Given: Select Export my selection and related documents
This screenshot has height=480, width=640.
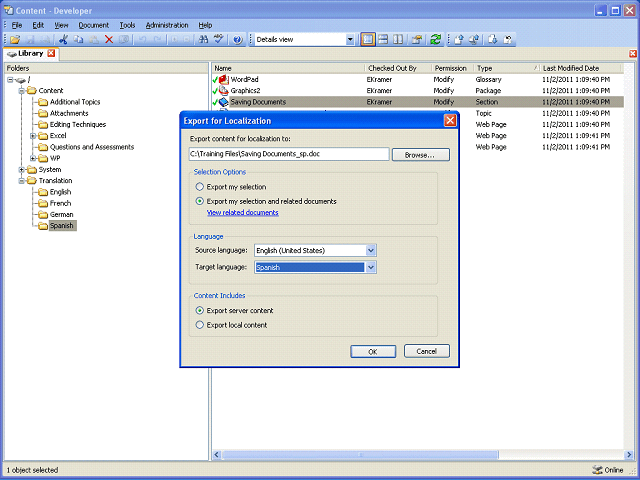Looking at the screenshot, I should point(200,201).
